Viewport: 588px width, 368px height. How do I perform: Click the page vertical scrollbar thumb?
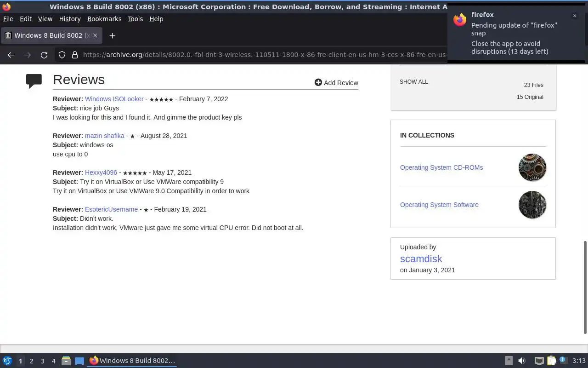pyautogui.click(x=585, y=287)
